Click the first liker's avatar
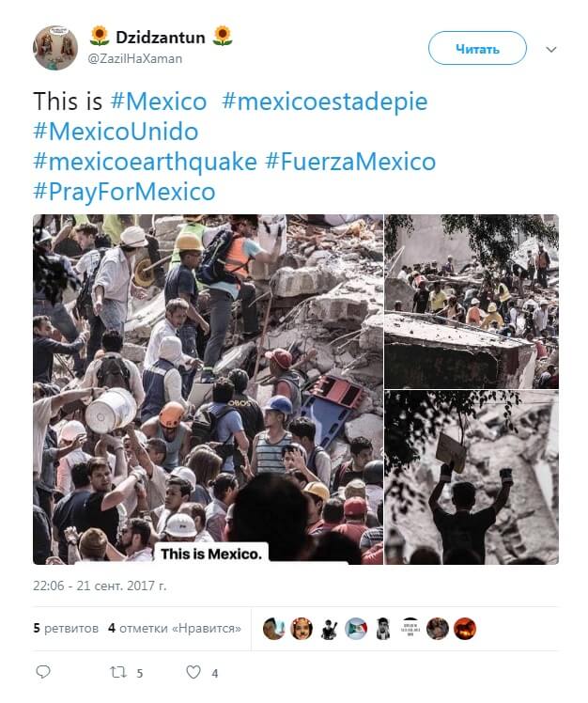Viewport: 588px width, 703px height. (274, 628)
